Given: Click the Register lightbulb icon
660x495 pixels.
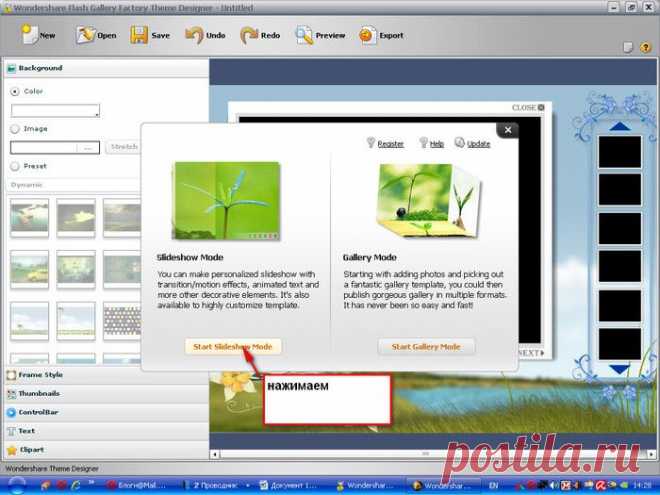Looking at the screenshot, I should (370, 143).
